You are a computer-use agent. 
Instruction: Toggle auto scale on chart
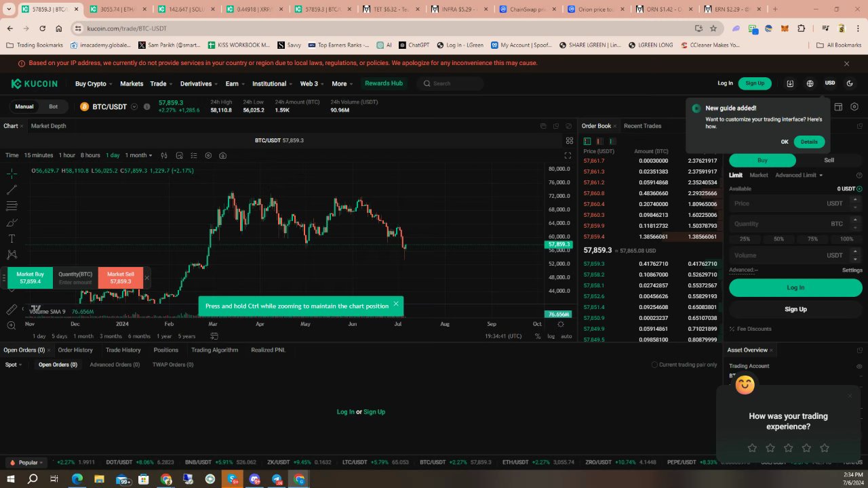566,336
